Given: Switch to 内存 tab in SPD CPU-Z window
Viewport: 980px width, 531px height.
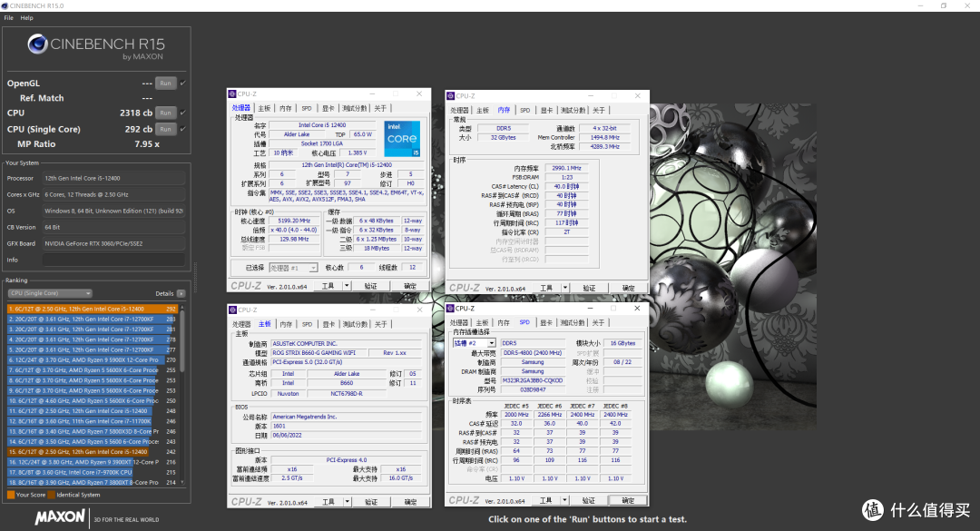Looking at the screenshot, I should click(x=504, y=323).
